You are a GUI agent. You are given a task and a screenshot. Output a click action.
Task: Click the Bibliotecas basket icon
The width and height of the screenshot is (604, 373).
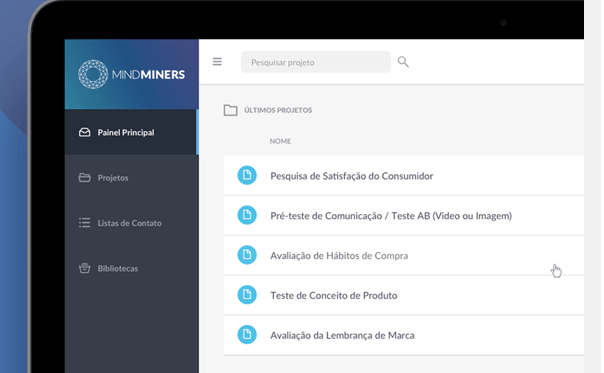pyautogui.click(x=84, y=268)
